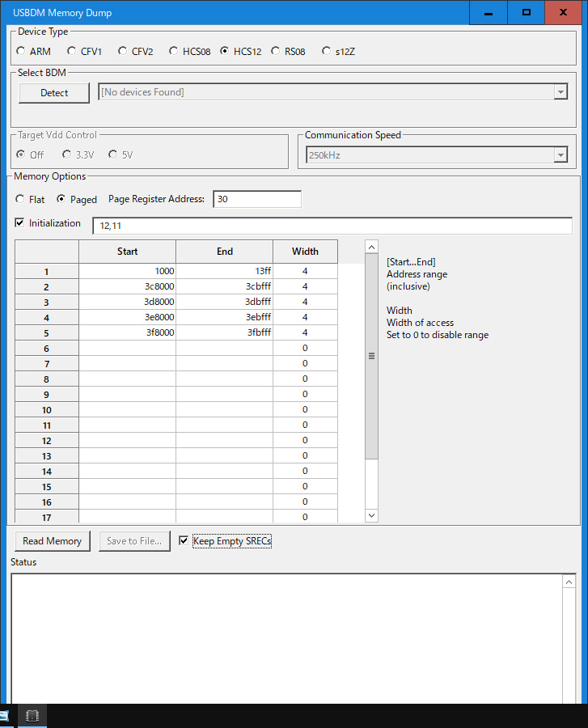The height and width of the screenshot is (728, 588).
Task: Click row header 2
Action: tap(46, 287)
